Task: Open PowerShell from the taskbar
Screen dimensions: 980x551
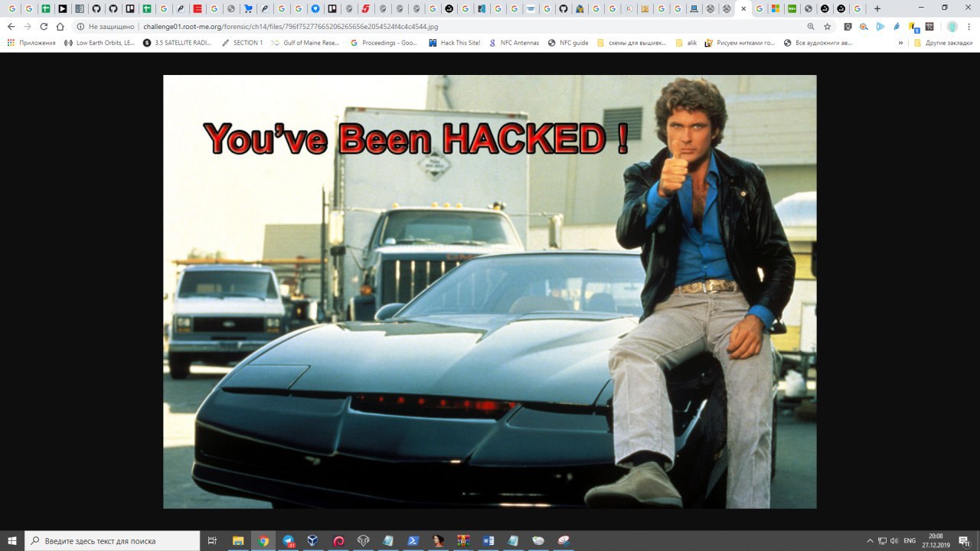Action: click(413, 540)
